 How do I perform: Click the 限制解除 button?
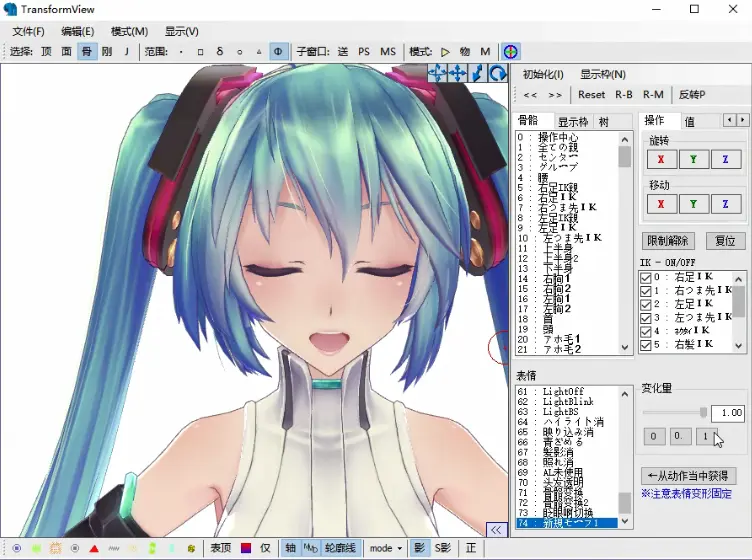pyautogui.click(x=668, y=241)
